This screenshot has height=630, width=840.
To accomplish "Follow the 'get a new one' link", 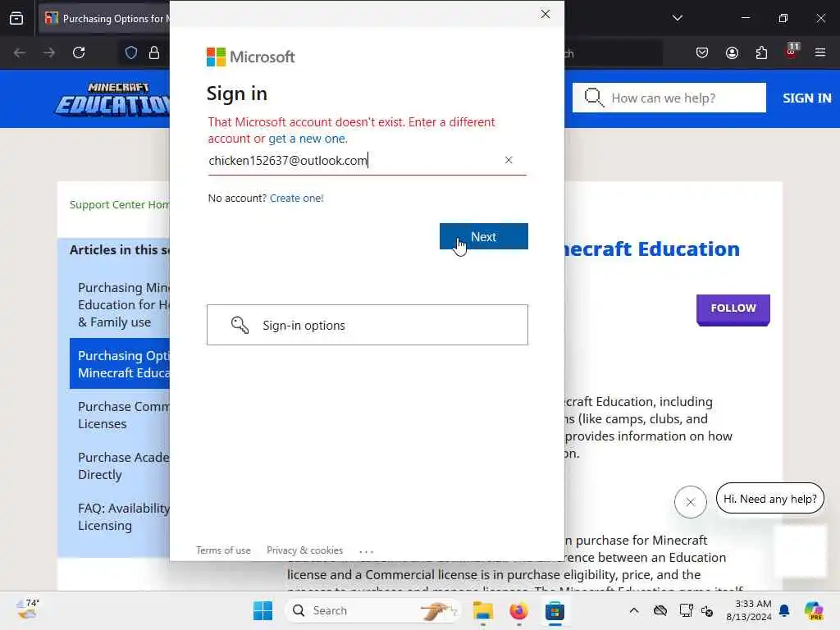I will tap(307, 139).
